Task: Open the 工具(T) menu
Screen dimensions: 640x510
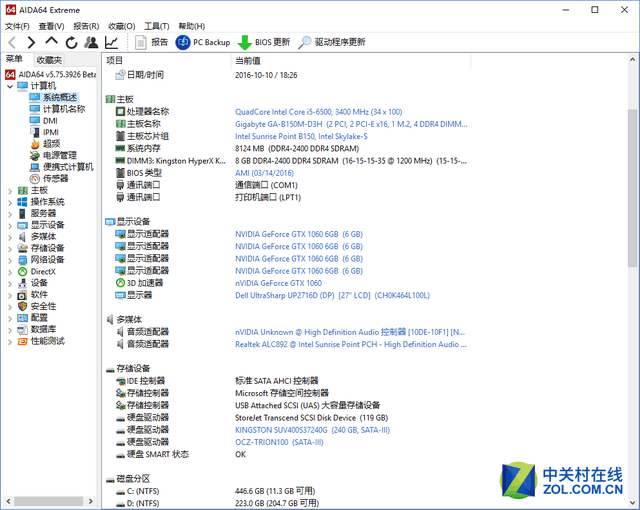Action: pos(157,26)
